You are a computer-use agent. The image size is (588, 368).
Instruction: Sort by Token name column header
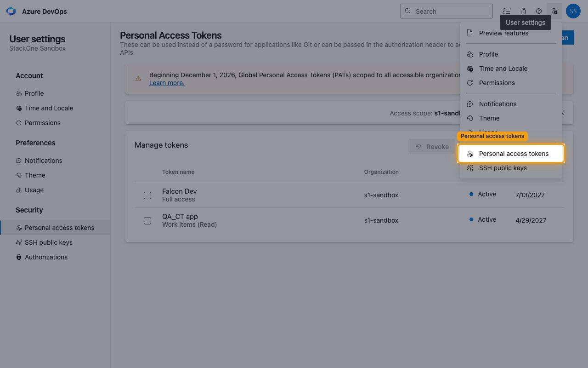(x=178, y=172)
